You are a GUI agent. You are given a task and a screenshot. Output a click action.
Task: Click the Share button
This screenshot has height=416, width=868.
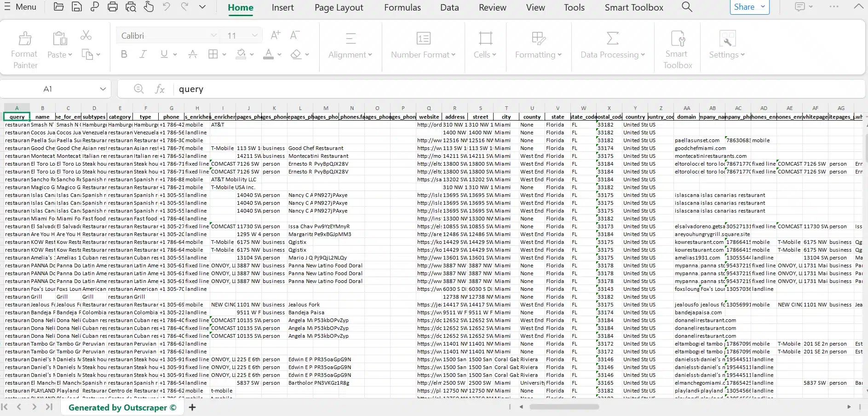coord(744,7)
